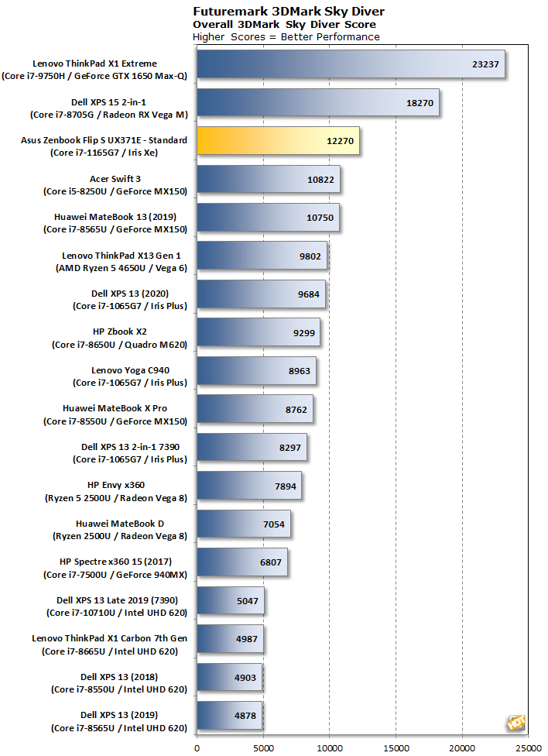Click the Lenovo ThinkPad X1 Extreme bar
Screen dimensions: 548x756
[x=351, y=64]
